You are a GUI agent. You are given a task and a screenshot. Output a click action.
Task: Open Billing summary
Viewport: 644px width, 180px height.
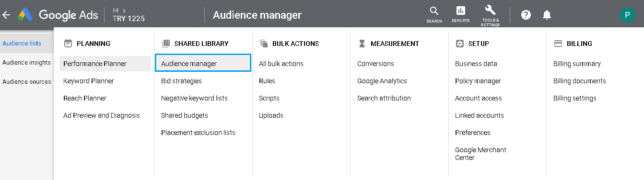577,64
